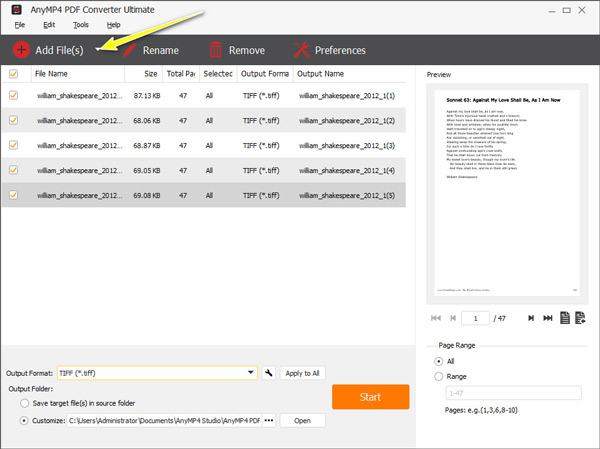Click the Total Pages column header
The image size is (600, 449).
click(181, 73)
